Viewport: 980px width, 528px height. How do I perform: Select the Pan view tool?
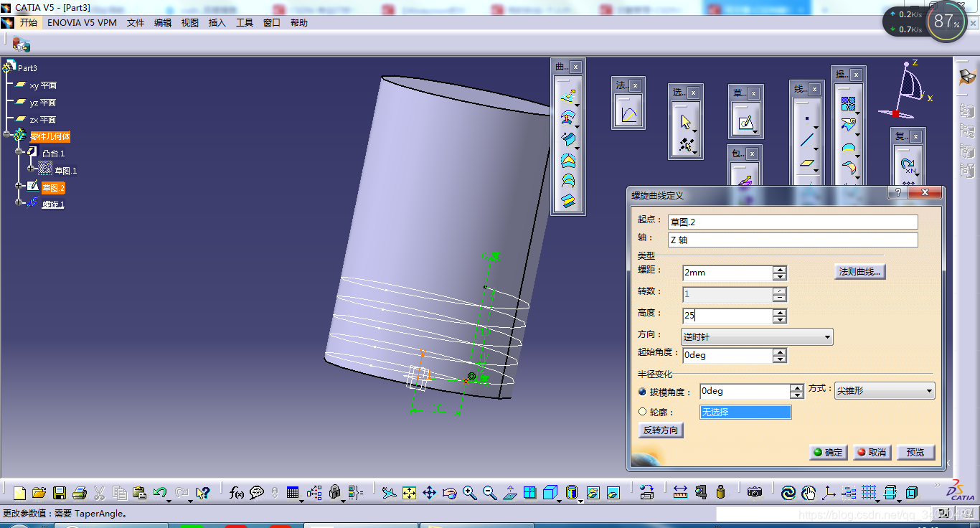(429, 493)
